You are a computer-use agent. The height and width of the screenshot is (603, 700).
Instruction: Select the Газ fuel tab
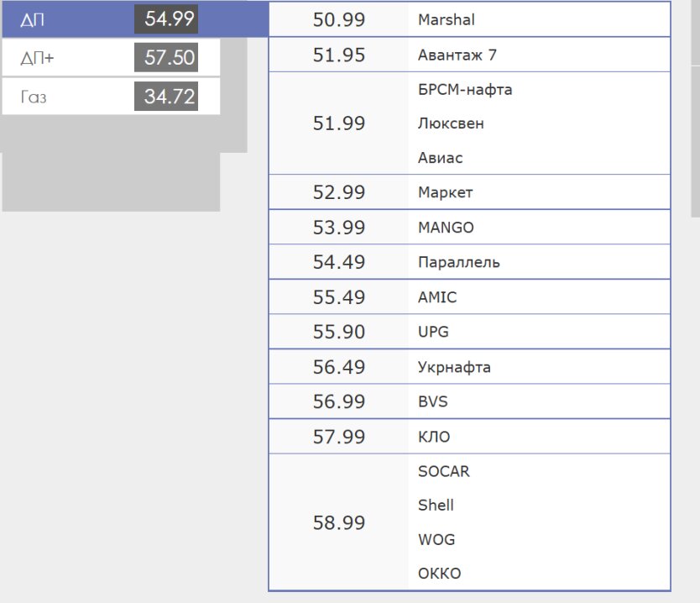[x=111, y=96]
